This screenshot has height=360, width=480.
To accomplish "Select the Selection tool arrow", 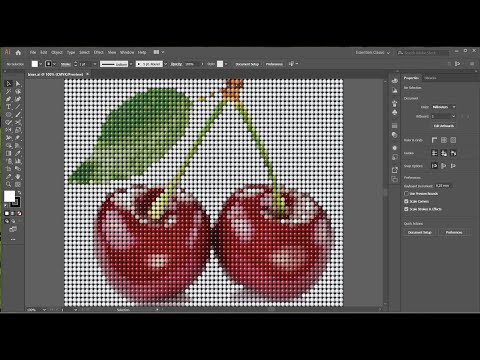I will 9,84.
